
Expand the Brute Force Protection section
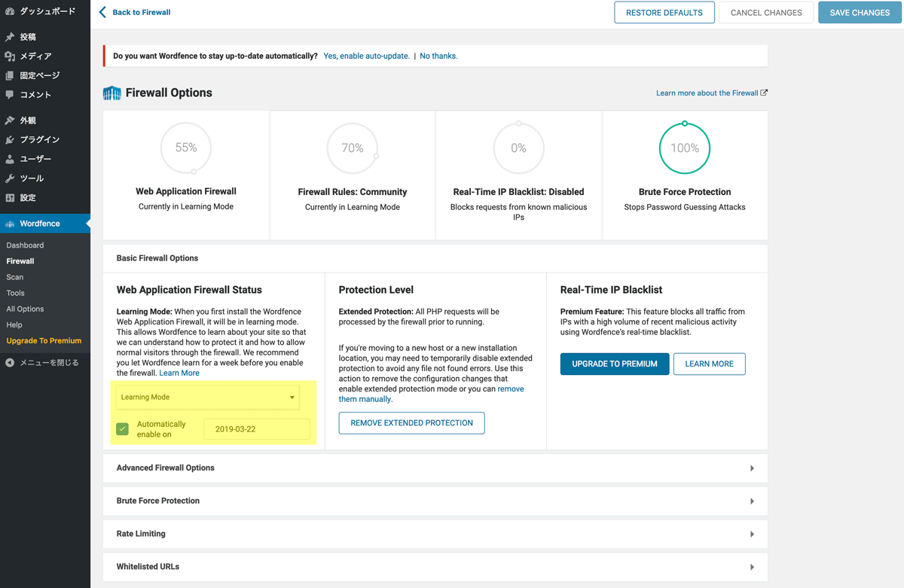coord(435,501)
